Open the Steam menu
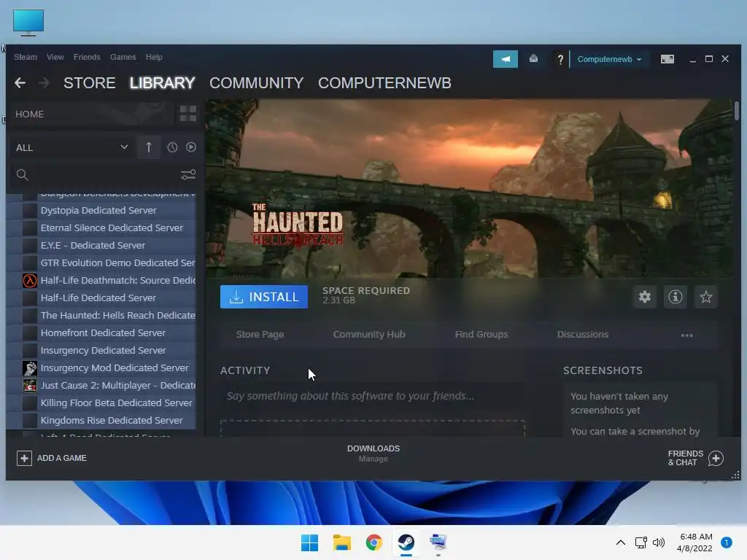747x560 pixels. (x=26, y=57)
